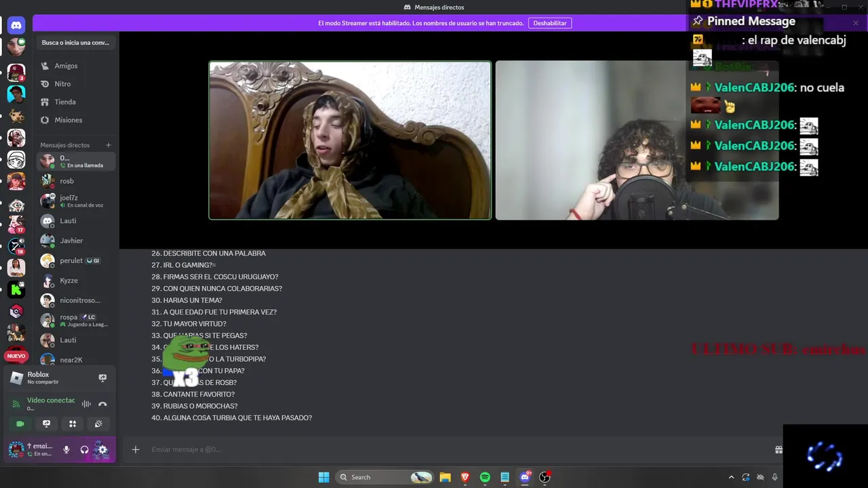Image resolution: width=868 pixels, height=488 pixels.
Task: Open File Explorer from the taskbar
Action: click(445, 477)
